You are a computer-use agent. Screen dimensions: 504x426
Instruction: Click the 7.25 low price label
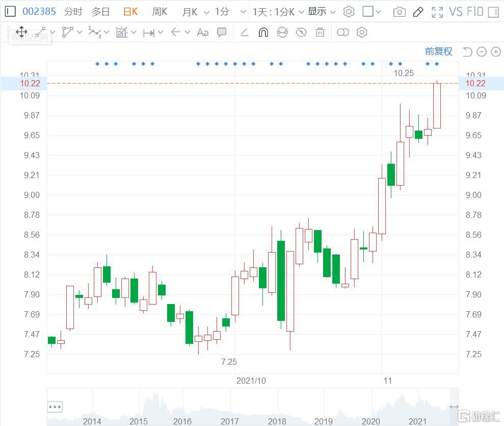coord(229,362)
